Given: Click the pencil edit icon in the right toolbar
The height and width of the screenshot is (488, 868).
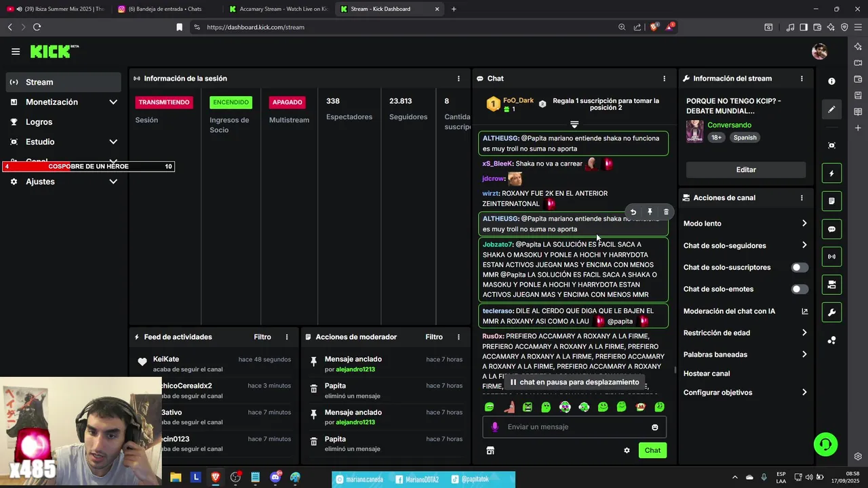Looking at the screenshot, I should (x=831, y=109).
